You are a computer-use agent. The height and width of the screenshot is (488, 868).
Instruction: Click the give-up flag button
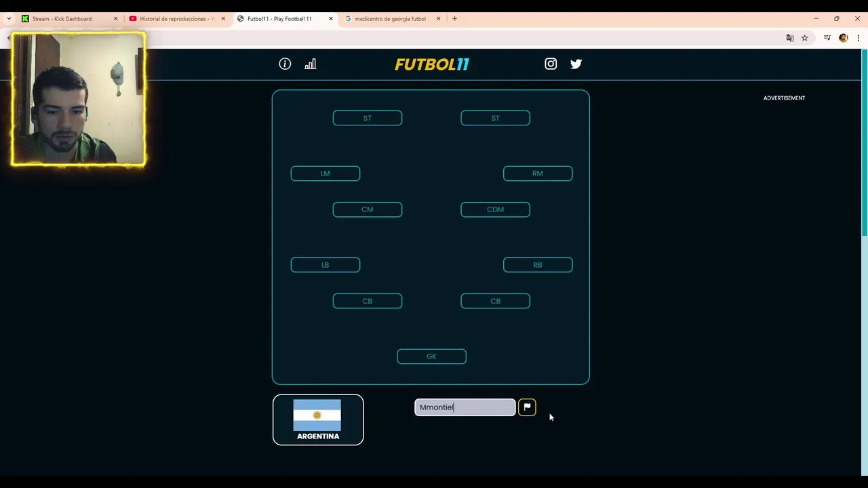[x=527, y=407]
